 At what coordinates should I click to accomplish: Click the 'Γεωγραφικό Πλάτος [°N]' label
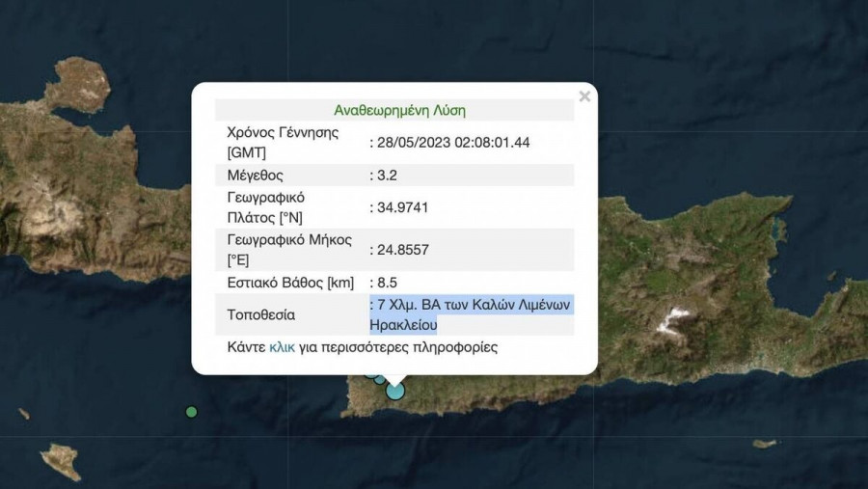click(266, 206)
